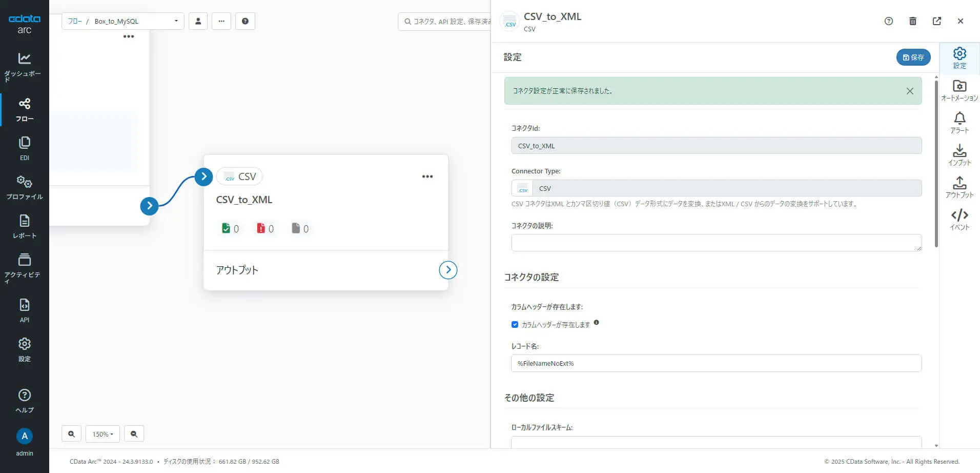Click the flow toolbar help question button

coord(245,21)
